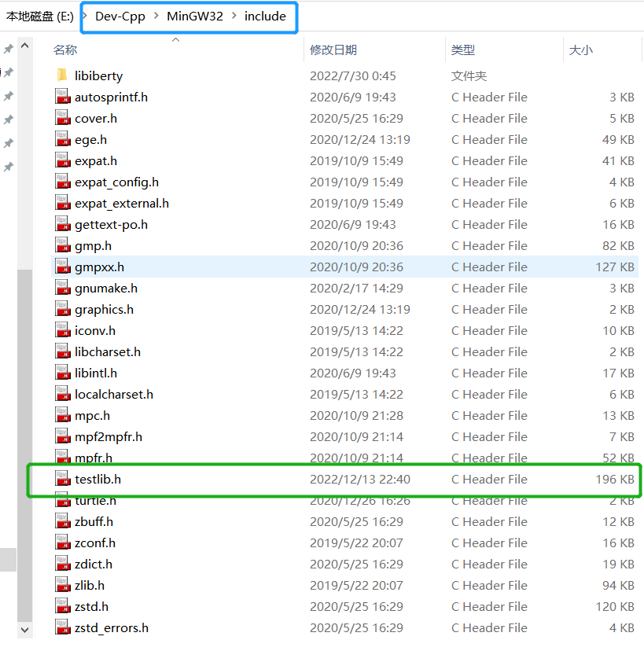Click the 120 KB size of zstd.h
This screenshot has width=644, height=651.
[x=615, y=606]
